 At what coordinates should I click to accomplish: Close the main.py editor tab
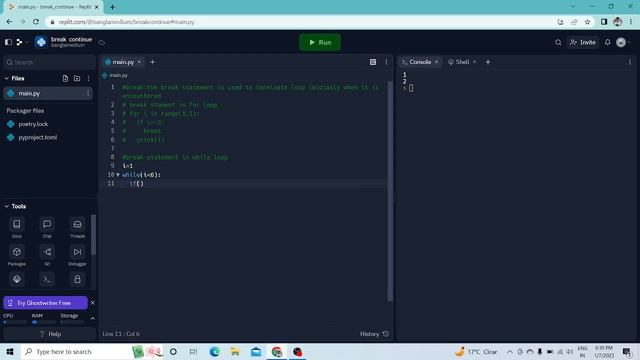[139, 62]
